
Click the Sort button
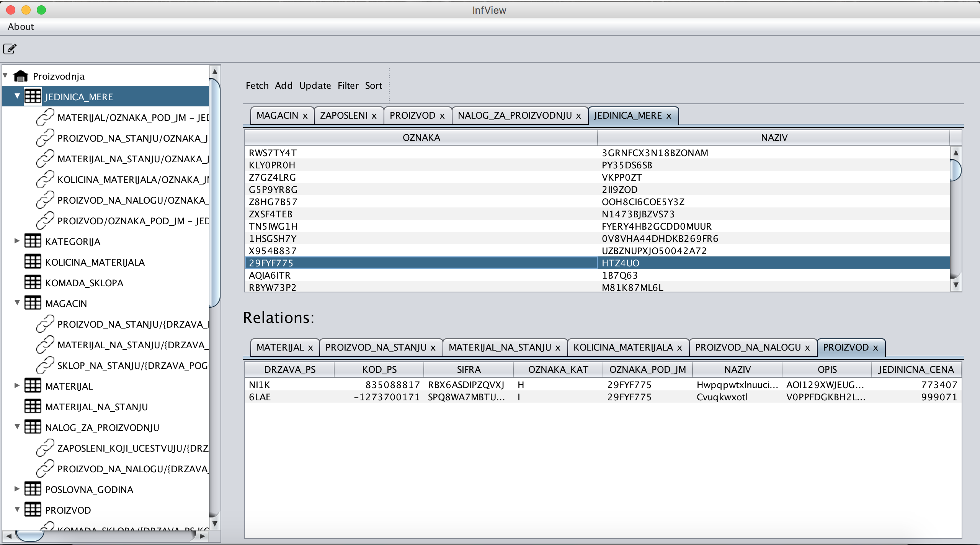click(374, 86)
